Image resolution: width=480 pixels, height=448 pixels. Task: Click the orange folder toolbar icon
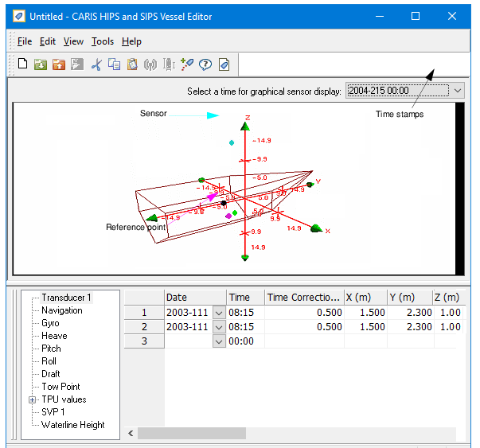59,64
